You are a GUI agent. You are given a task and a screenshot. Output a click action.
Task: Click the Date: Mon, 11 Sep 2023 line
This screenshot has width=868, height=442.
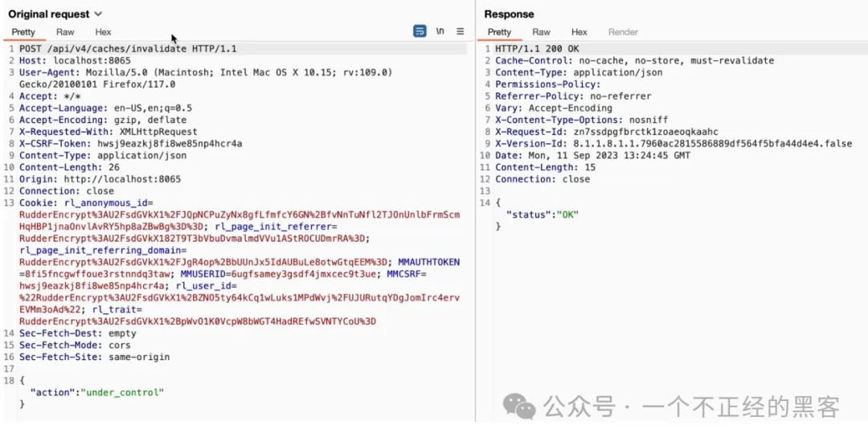[x=592, y=155]
